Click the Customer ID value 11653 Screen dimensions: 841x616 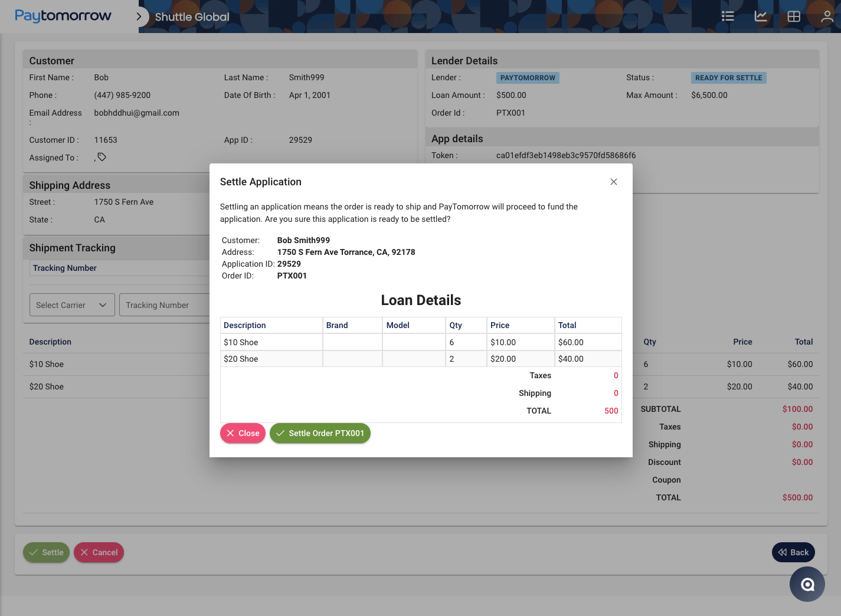coord(106,140)
